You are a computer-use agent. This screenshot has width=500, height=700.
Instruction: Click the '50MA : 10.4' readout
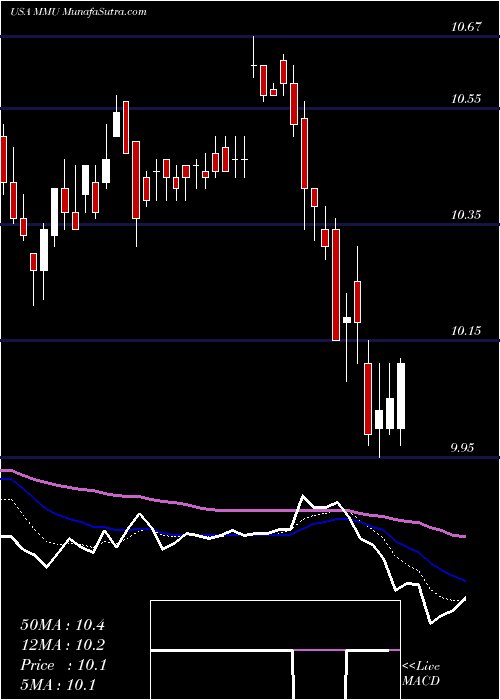coord(62,625)
